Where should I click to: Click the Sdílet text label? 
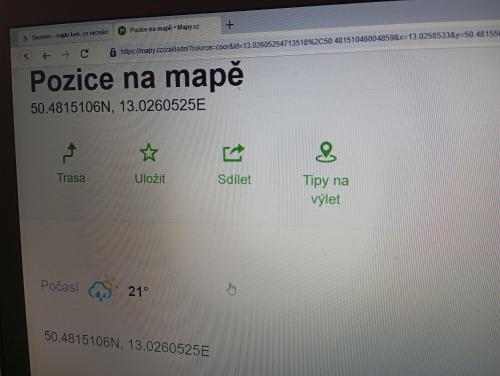click(234, 179)
